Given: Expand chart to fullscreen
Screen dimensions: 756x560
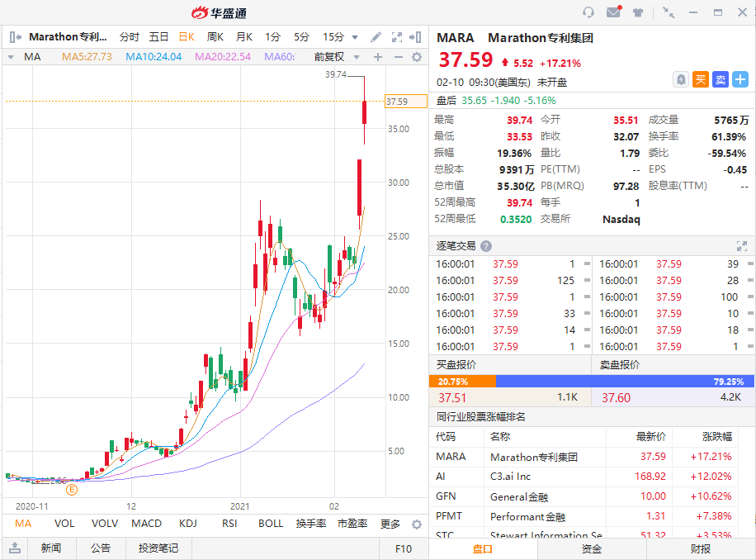Looking at the screenshot, I should 396,36.
